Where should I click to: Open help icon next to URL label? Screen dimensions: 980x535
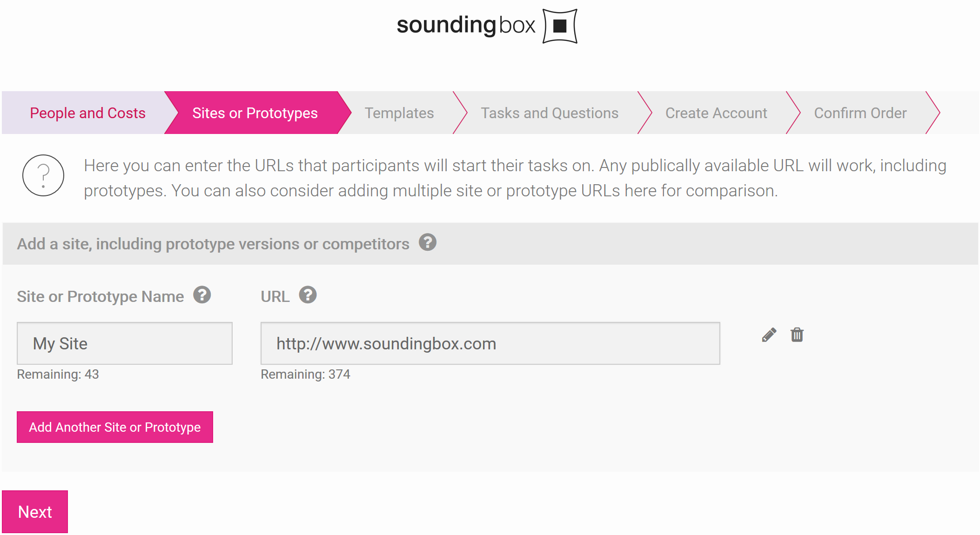point(308,294)
